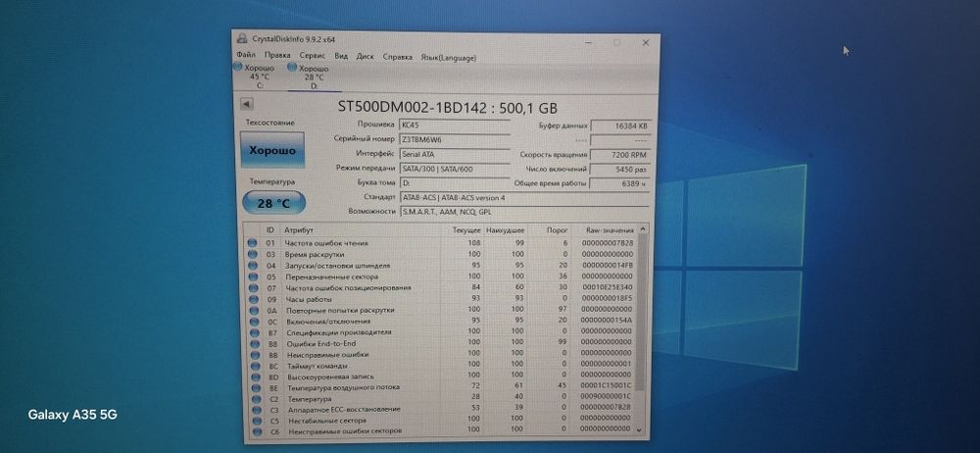Click status icon for Высокоуровневая запись row
Viewport: 980px width, 453px height.
[255, 377]
